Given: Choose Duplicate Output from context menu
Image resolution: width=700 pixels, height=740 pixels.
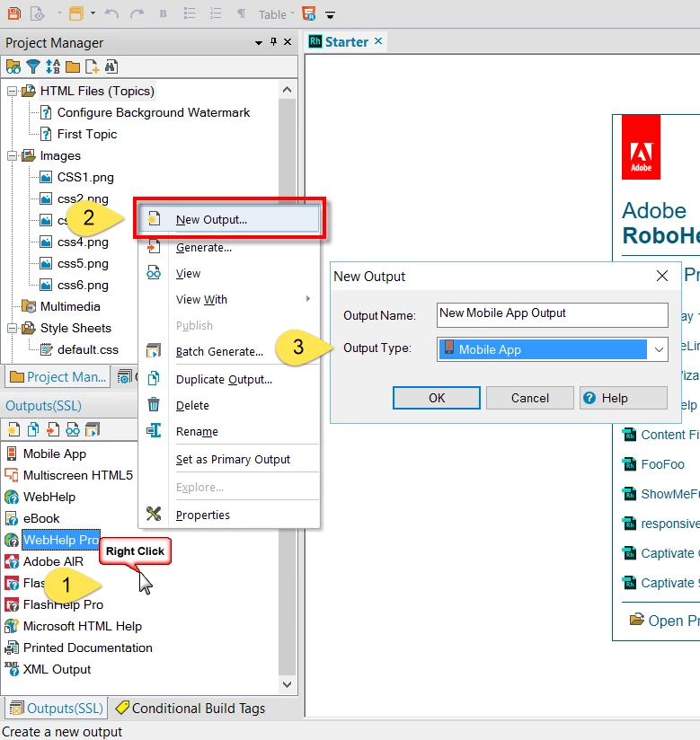Looking at the screenshot, I should coord(229,380).
